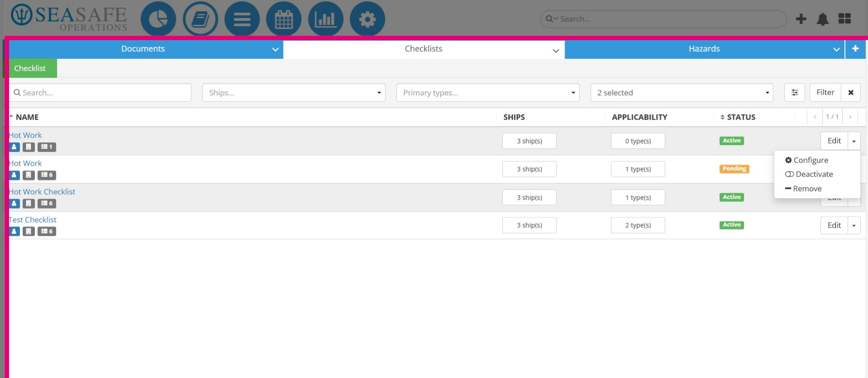
Task: Open the '2 selected' status dropdown
Action: point(682,93)
